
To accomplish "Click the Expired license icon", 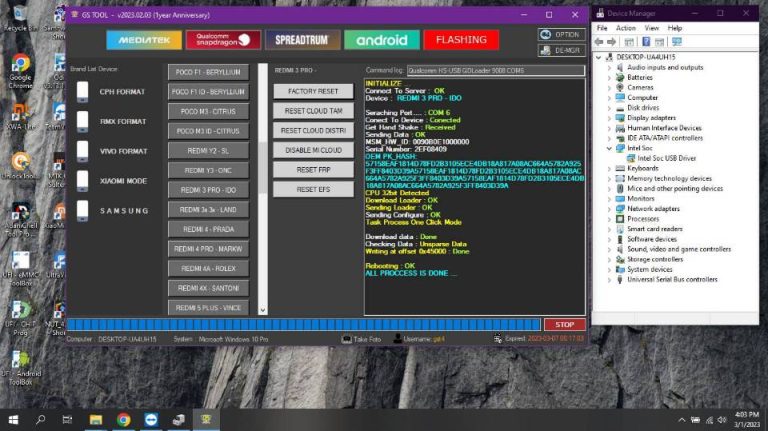I will tap(498, 338).
